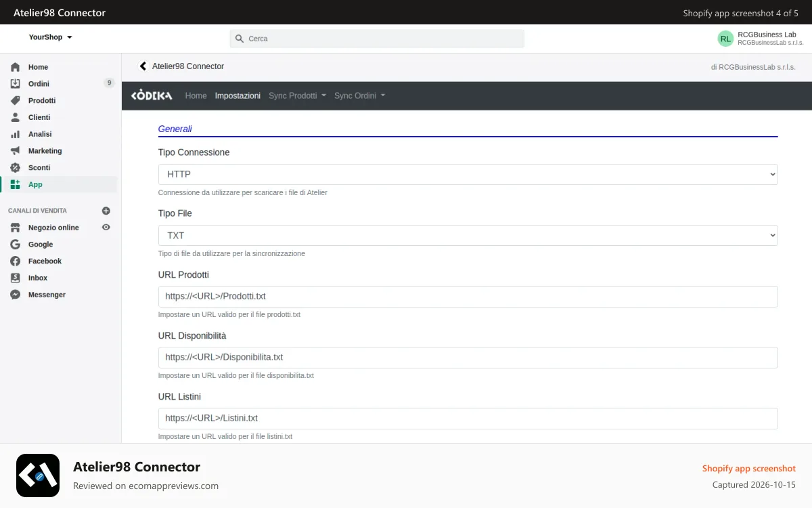Open the Sconti discount icon
This screenshot has height=508, width=812.
coord(15,167)
